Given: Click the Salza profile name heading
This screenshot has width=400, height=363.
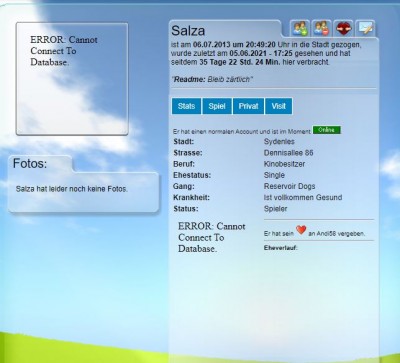Looking at the screenshot, I should 188,31.
